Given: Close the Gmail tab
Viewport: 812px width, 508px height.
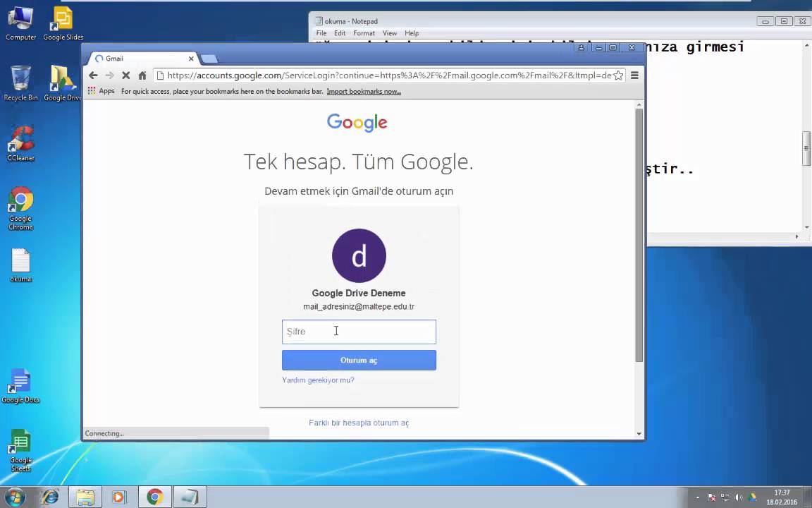Looking at the screenshot, I should (x=190, y=59).
